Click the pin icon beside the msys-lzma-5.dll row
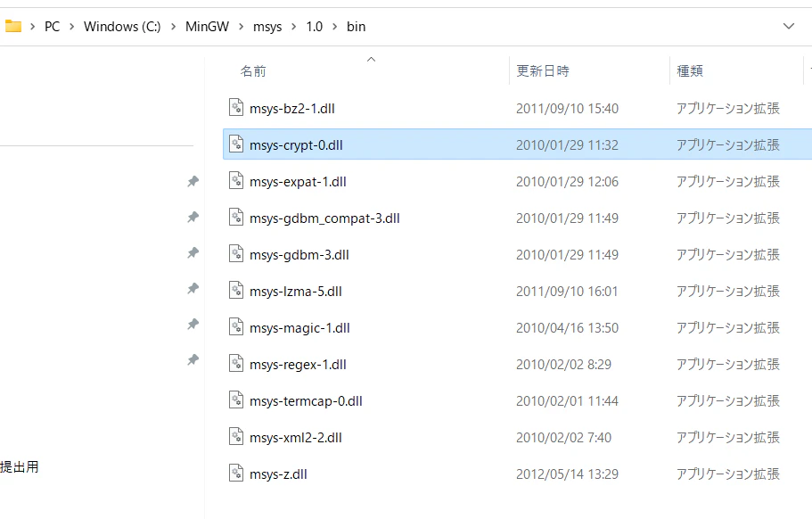812x519 pixels. click(193, 289)
